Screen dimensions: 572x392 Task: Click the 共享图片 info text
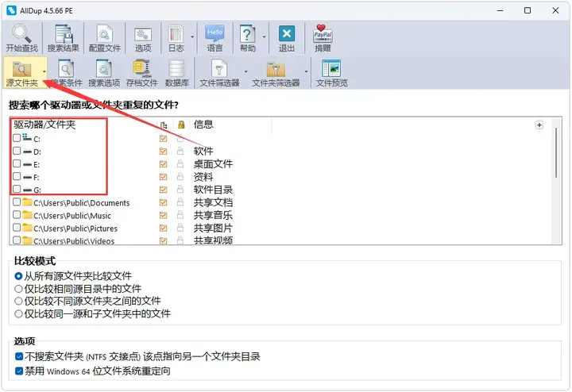213,228
